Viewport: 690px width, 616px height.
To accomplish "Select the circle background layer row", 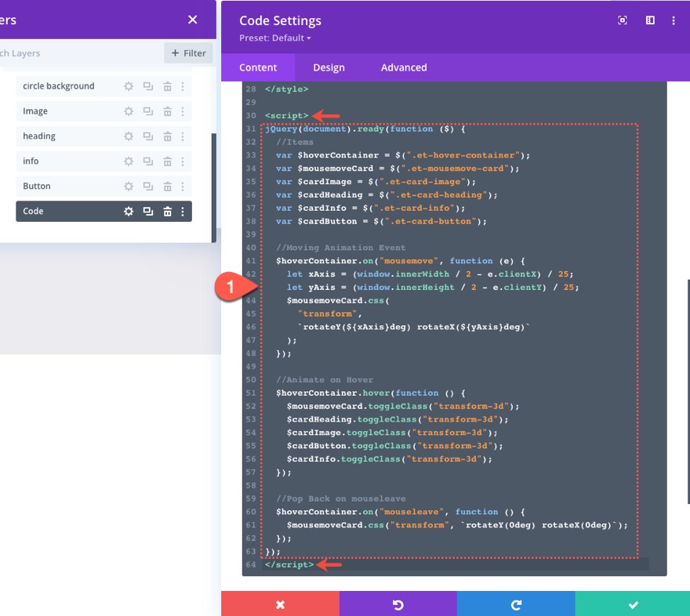I will [x=103, y=86].
